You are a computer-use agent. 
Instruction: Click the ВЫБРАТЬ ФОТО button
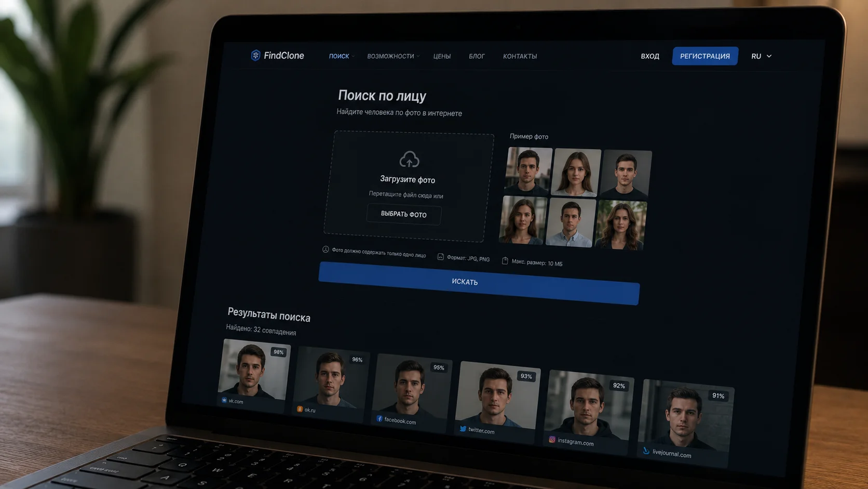403,214
